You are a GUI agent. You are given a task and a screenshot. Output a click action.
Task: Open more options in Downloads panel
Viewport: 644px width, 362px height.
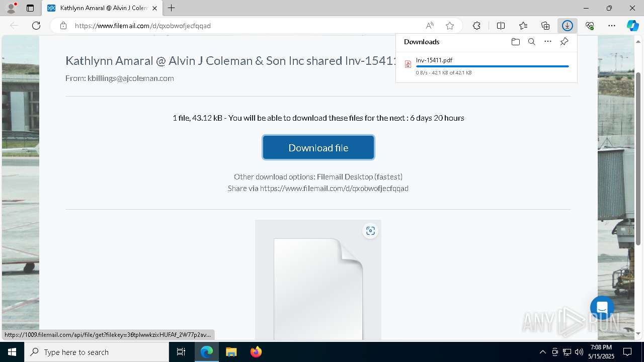tap(548, 42)
